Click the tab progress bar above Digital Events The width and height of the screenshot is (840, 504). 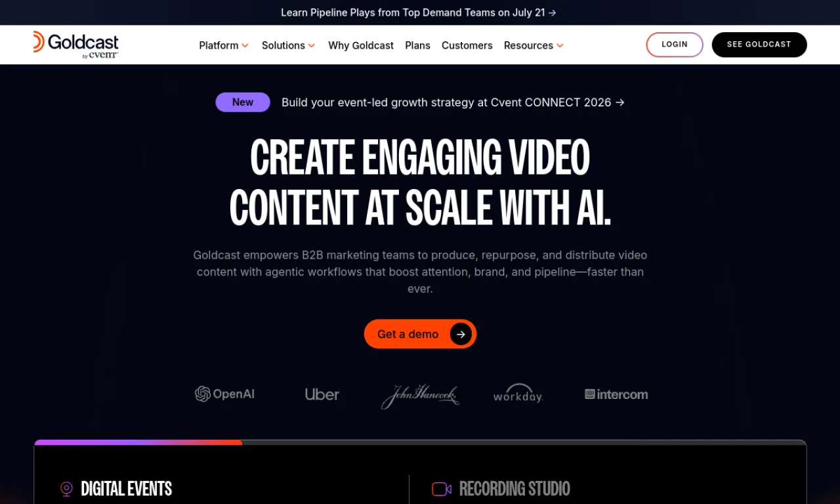point(420,442)
